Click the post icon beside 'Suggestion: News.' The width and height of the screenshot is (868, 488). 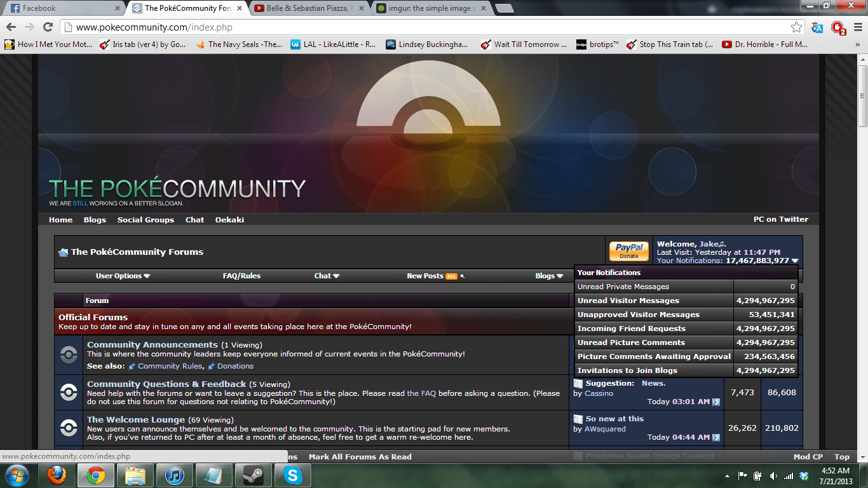tap(578, 383)
